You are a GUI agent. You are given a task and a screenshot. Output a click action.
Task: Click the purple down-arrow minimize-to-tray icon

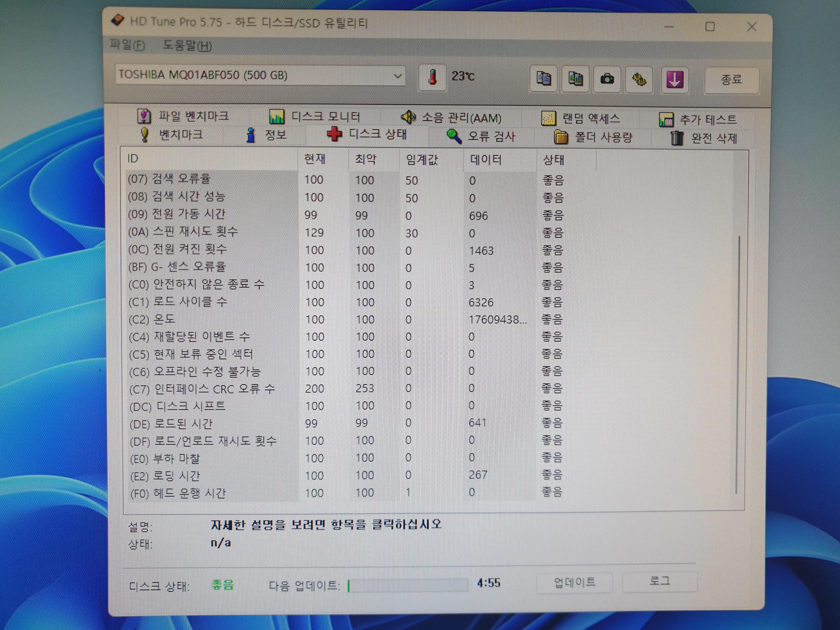click(x=674, y=80)
